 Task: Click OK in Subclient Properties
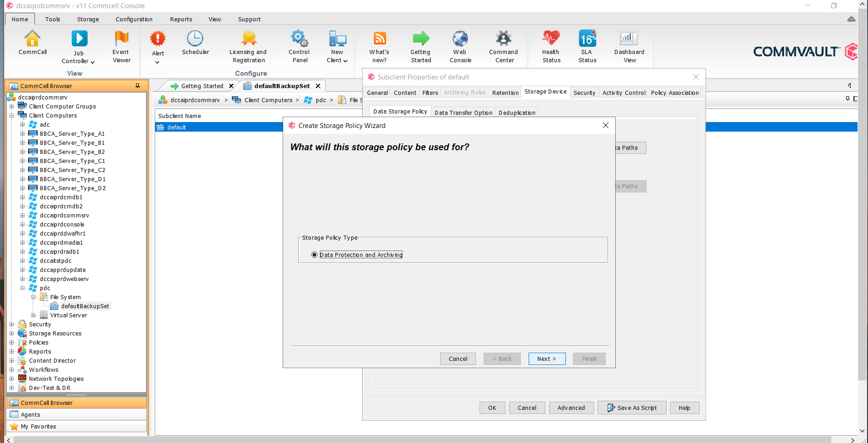(x=492, y=408)
